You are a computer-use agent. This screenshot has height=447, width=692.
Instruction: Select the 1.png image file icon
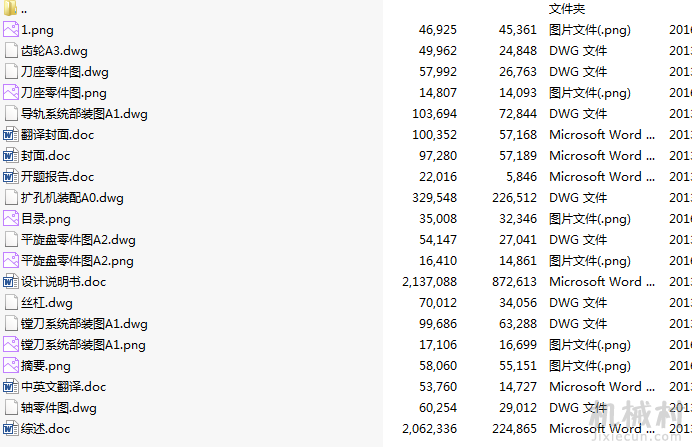point(11,29)
